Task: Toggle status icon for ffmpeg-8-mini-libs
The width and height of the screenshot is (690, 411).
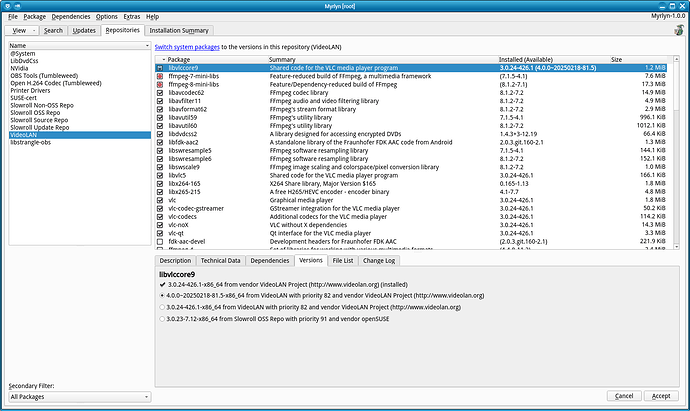Action: 160,84
